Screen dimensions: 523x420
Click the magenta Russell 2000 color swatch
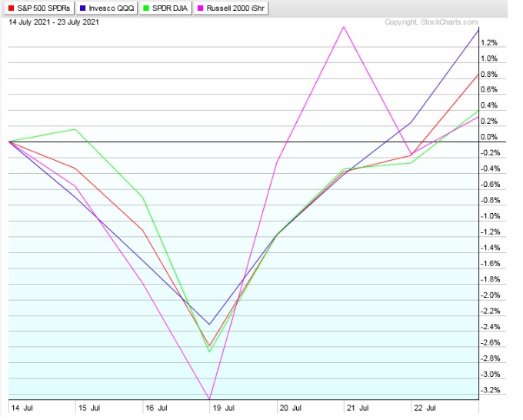click(x=201, y=8)
